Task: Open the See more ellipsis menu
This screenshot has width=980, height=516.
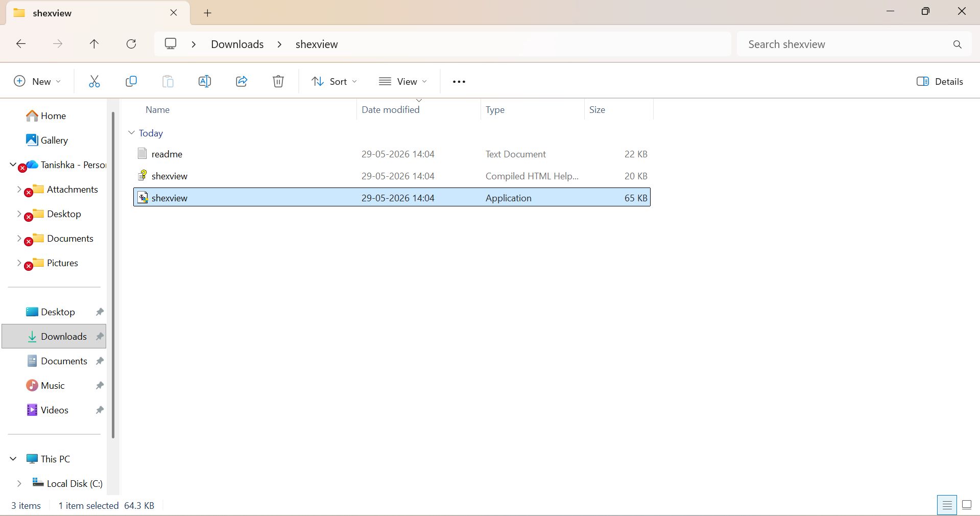Action: click(x=459, y=82)
